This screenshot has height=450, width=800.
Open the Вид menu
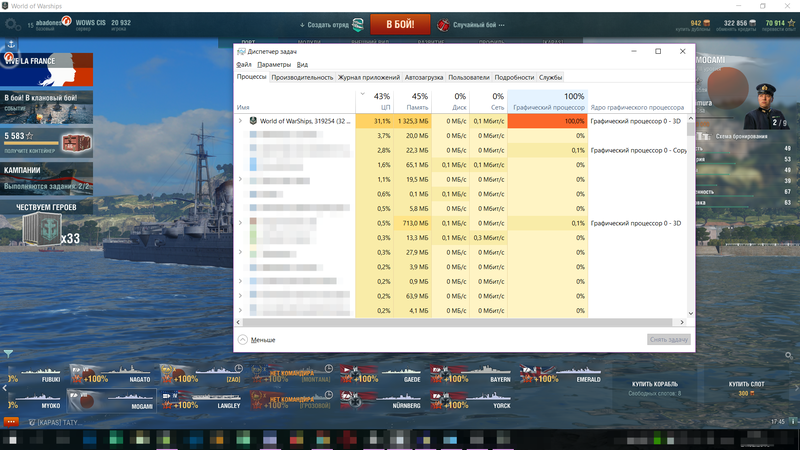[x=302, y=64]
